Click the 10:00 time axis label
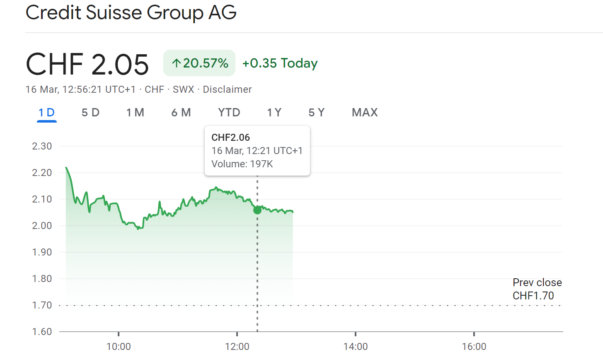603x364 pixels. coord(119,347)
